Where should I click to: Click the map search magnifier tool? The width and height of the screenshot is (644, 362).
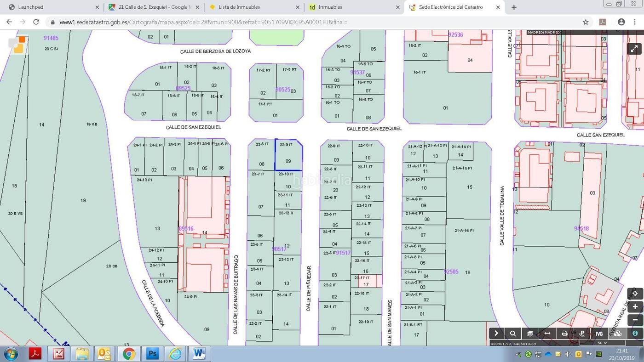coord(513,334)
